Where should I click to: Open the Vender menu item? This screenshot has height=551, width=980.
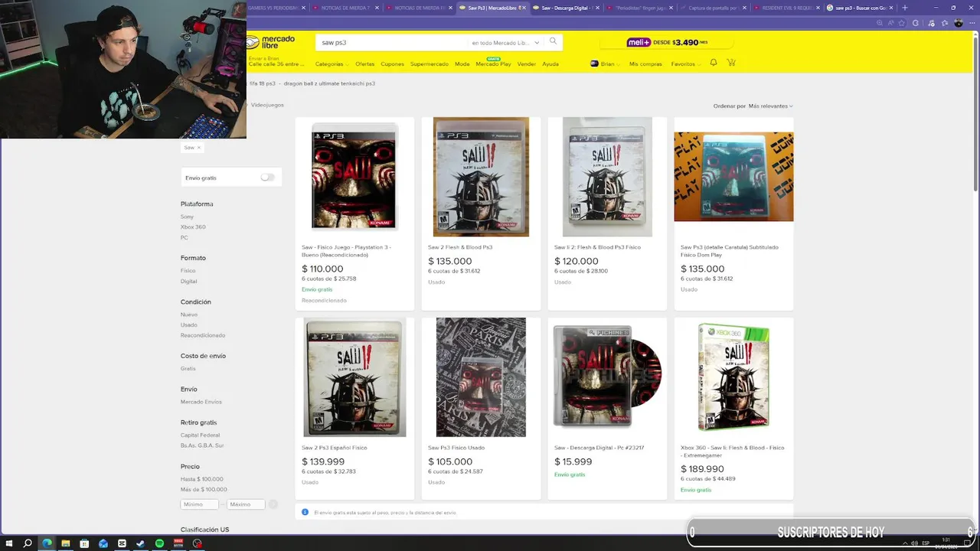tap(526, 64)
